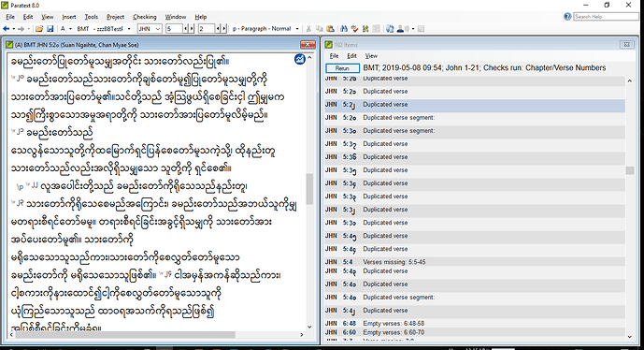Click the results list scroll-up arrow
644x350 pixels.
click(x=630, y=81)
